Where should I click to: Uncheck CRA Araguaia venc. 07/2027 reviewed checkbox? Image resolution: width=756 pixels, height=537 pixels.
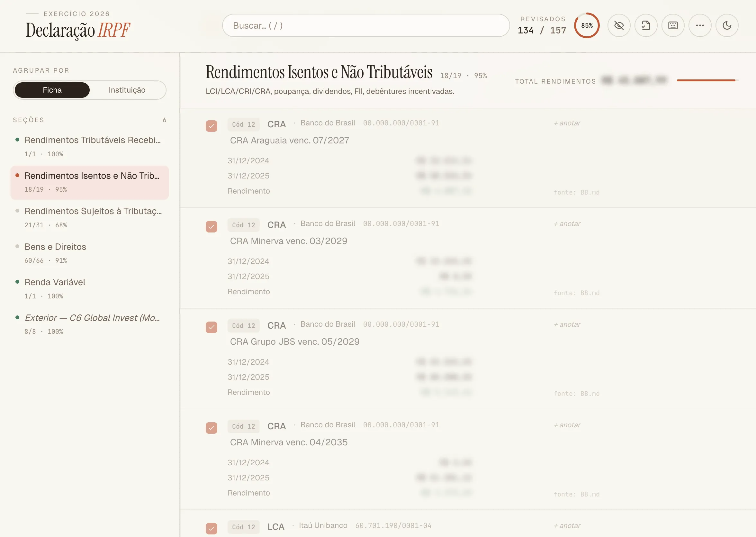[212, 126]
